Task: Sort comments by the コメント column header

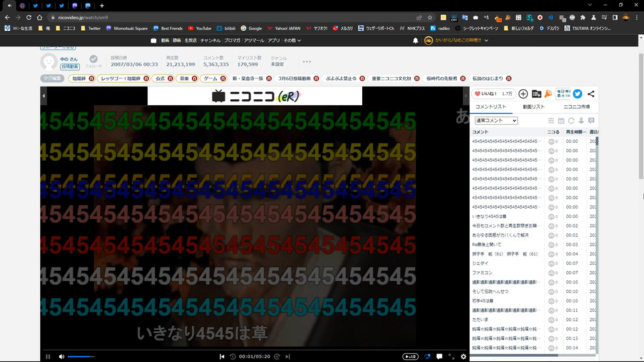Action: point(480,132)
